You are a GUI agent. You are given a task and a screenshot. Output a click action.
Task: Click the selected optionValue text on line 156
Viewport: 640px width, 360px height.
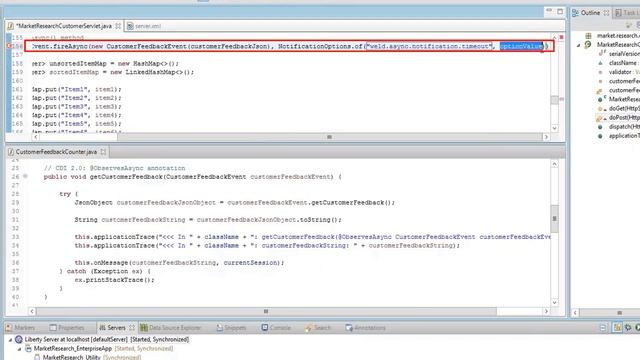pos(521,46)
